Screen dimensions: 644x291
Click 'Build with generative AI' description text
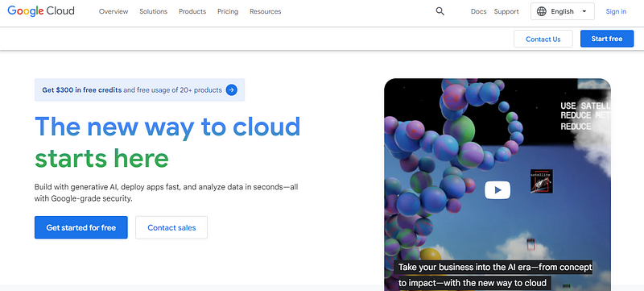click(167, 193)
